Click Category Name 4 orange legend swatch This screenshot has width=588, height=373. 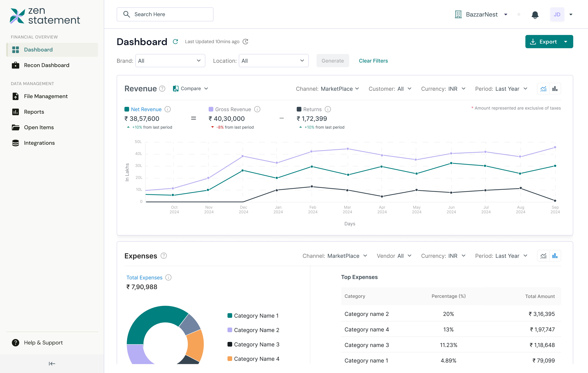[230, 359]
